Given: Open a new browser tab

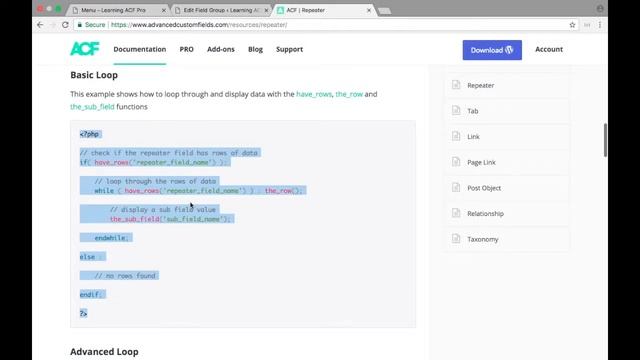Looking at the screenshot, I should pos(384,11).
